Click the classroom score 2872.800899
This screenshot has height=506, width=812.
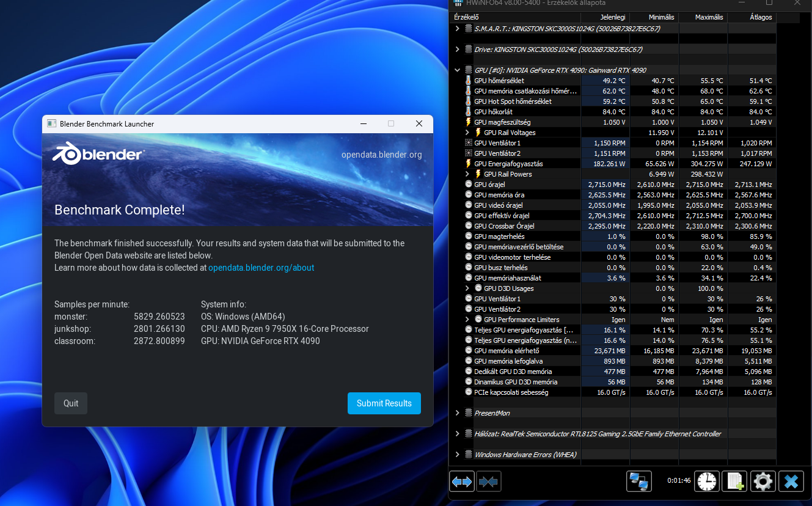tap(159, 341)
